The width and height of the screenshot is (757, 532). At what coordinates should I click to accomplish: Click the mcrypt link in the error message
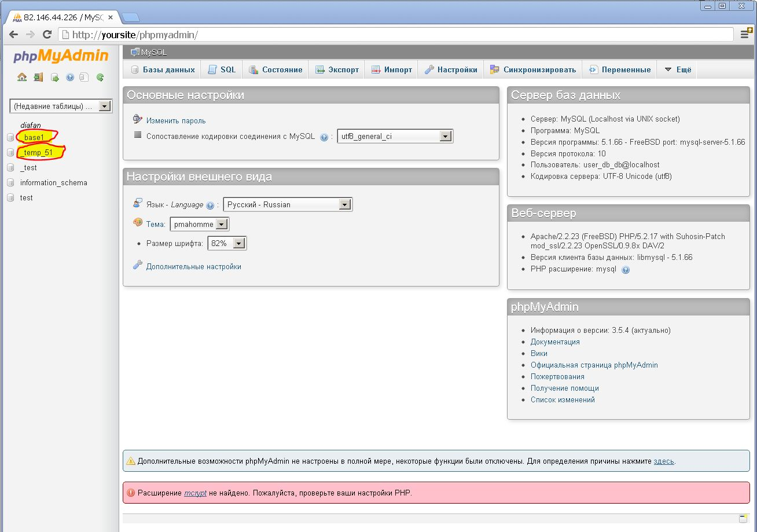[x=195, y=494]
